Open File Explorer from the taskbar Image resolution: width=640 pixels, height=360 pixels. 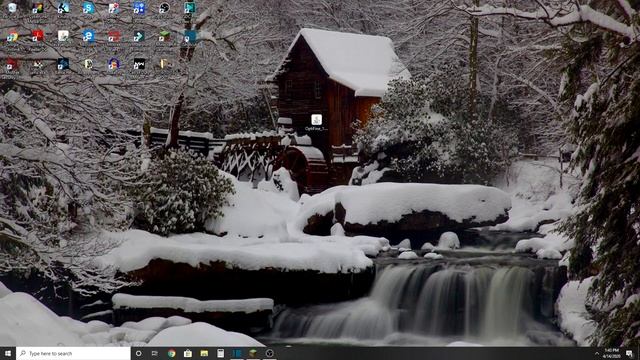[x=204, y=353]
